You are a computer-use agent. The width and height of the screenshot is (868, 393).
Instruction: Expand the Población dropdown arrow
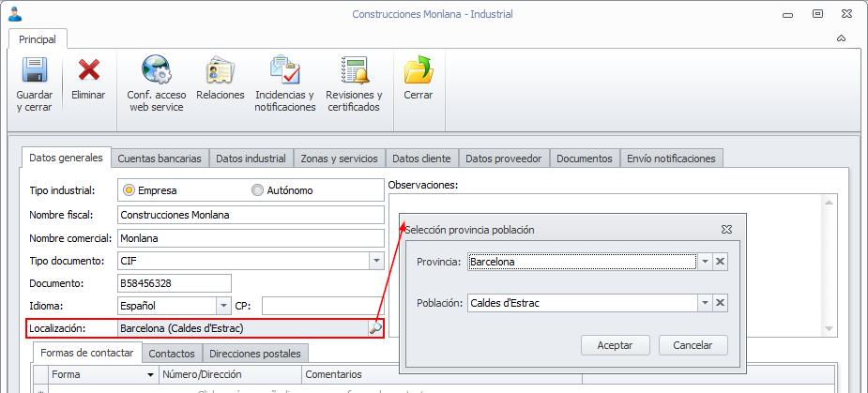click(704, 303)
